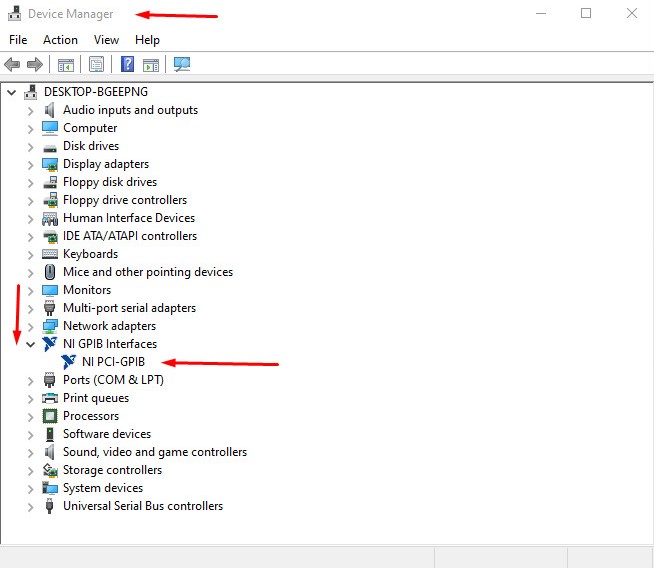The height and width of the screenshot is (568, 654).
Task: Click the Disk drives icon
Action: [x=50, y=148]
